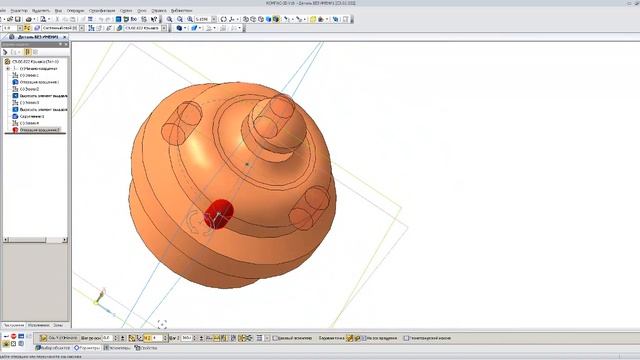The height and width of the screenshot is (360, 640).
Task: Select shaded with edges display mode icon
Action: [x=276, y=19]
